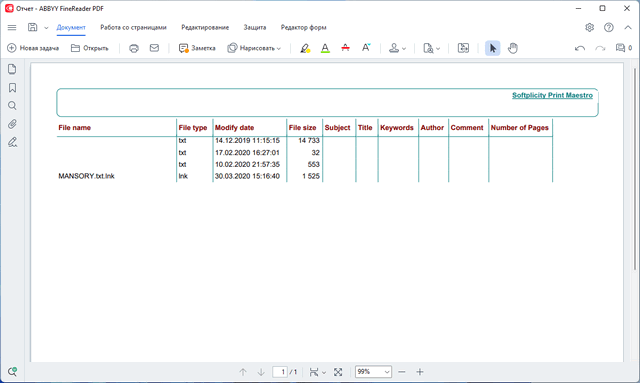Click the Modify date column header

pos(234,128)
